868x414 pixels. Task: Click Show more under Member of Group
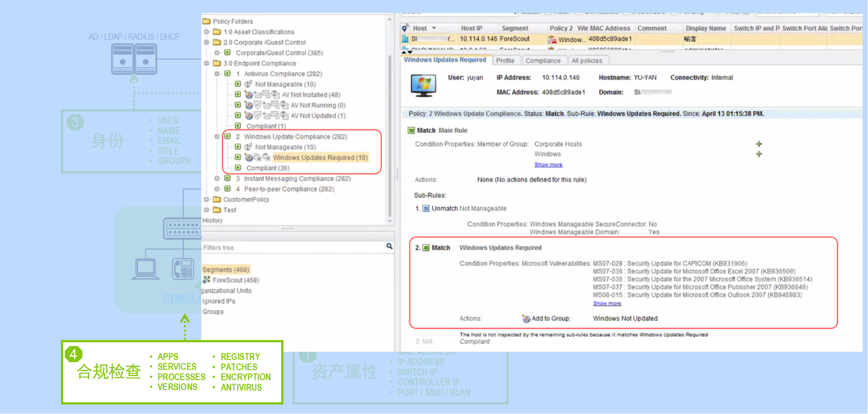[548, 165]
